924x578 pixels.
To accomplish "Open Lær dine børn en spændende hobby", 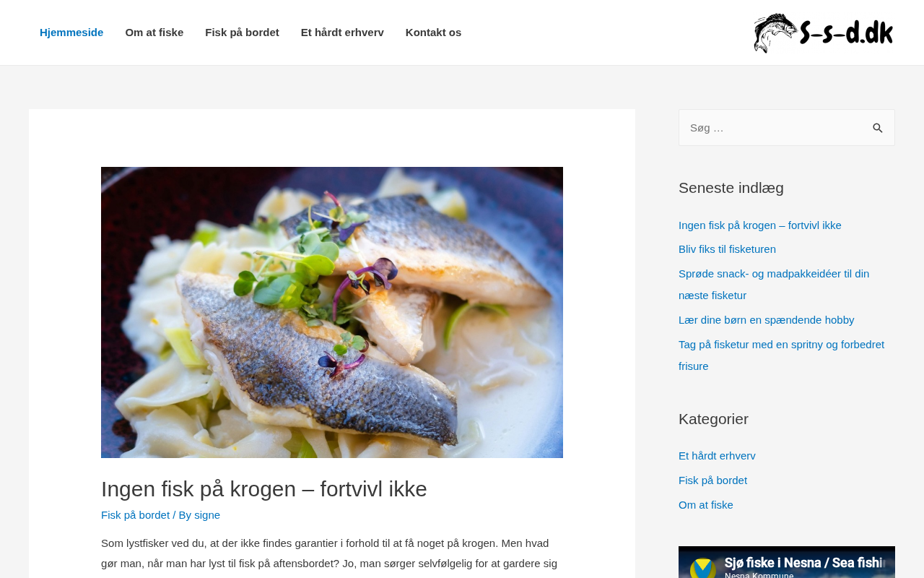I will pos(767,320).
